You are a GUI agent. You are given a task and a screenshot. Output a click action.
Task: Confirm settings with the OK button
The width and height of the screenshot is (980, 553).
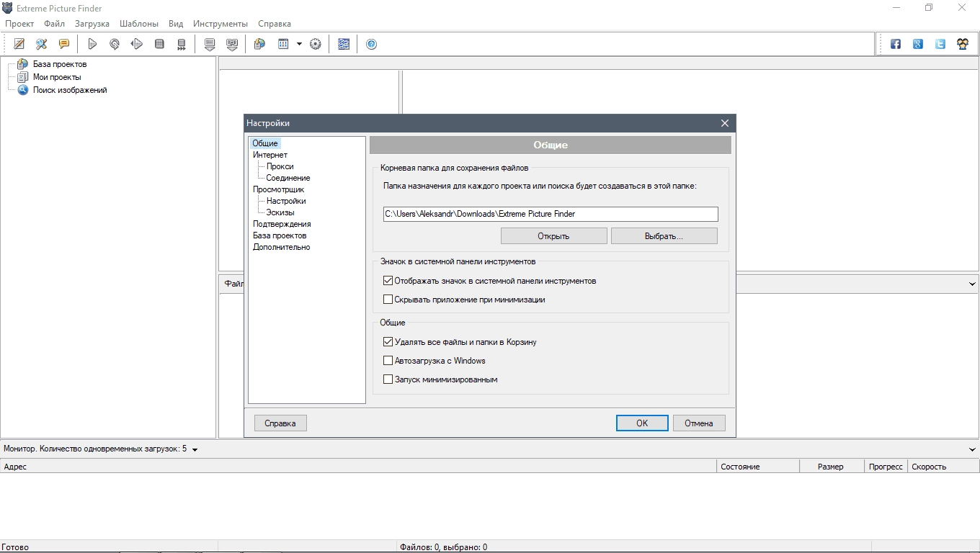[x=642, y=423]
